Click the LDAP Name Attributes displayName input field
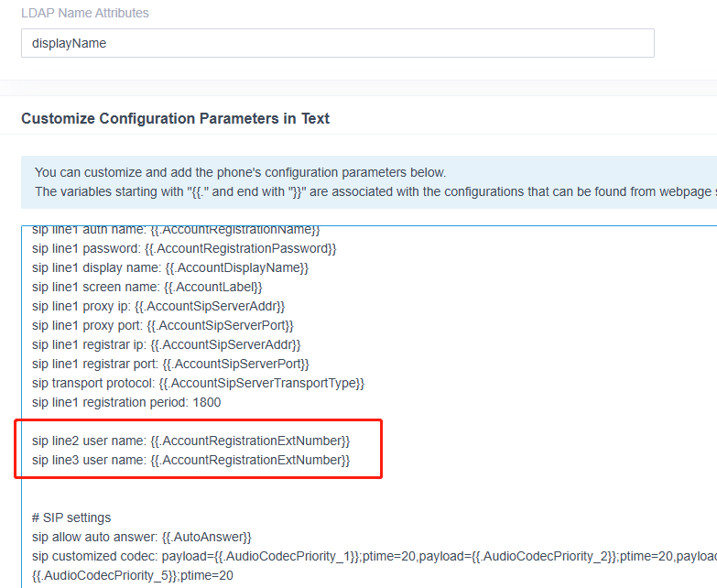This screenshot has height=588, width=717. click(x=338, y=43)
